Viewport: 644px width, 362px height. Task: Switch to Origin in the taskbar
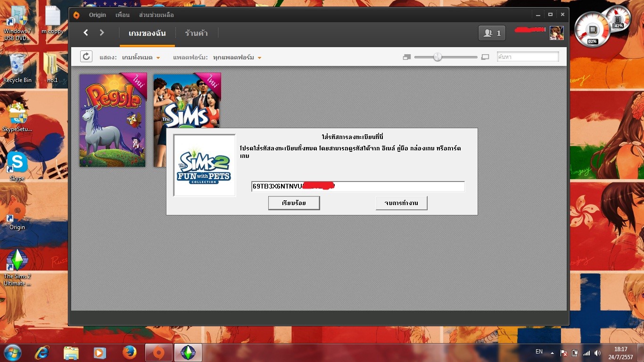[159, 353]
